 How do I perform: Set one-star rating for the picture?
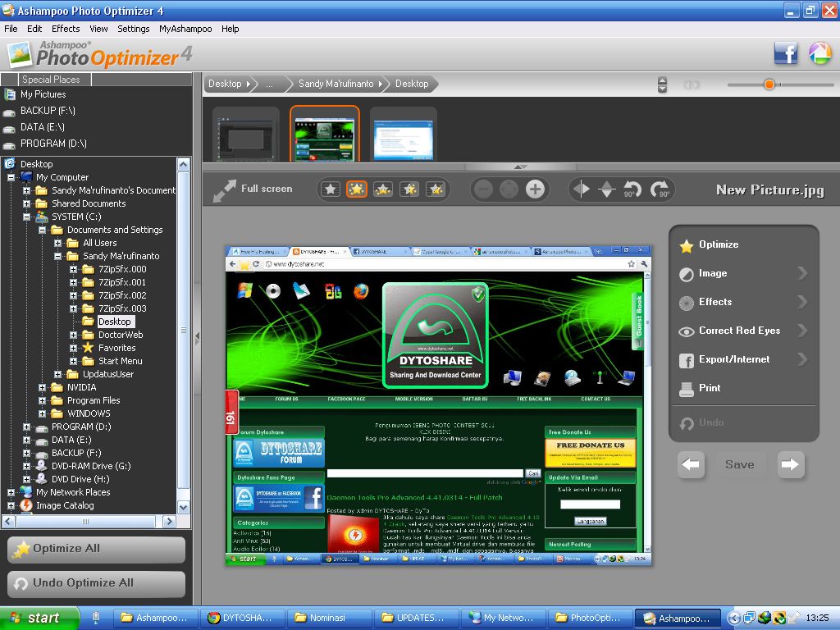click(x=331, y=189)
